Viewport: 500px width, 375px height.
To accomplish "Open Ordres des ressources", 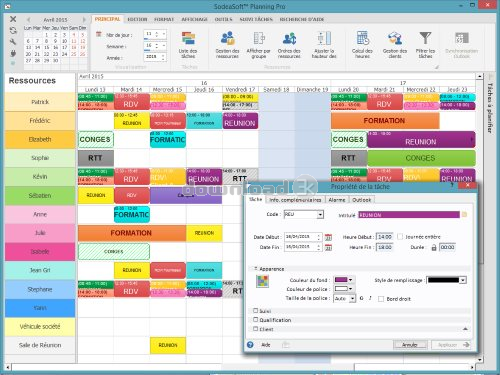I will (289, 38).
